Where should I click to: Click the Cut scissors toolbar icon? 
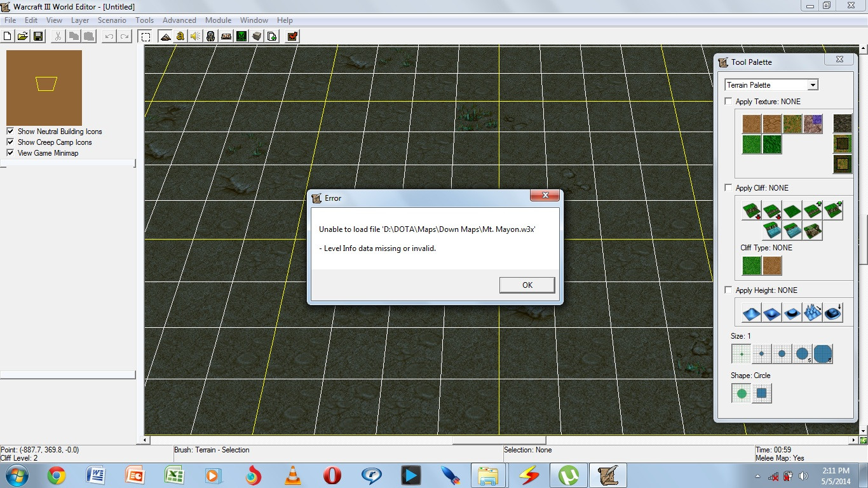tap(58, 36)
